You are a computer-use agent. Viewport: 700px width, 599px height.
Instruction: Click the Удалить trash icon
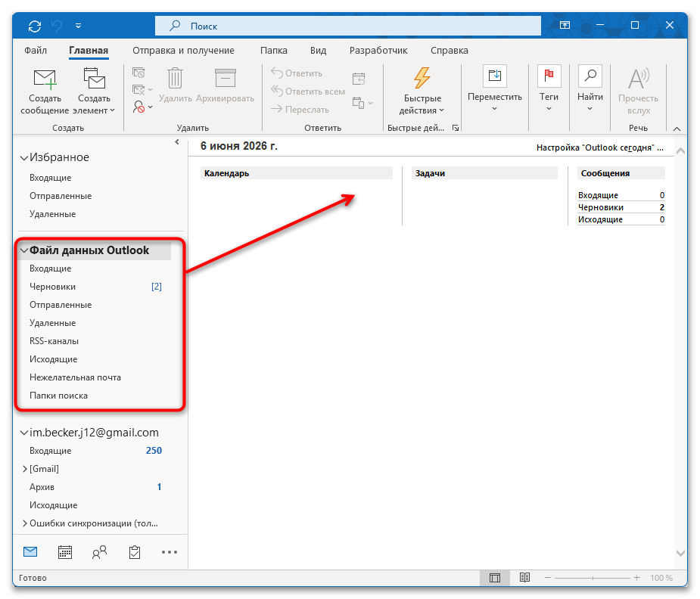[x=175, y=78]
